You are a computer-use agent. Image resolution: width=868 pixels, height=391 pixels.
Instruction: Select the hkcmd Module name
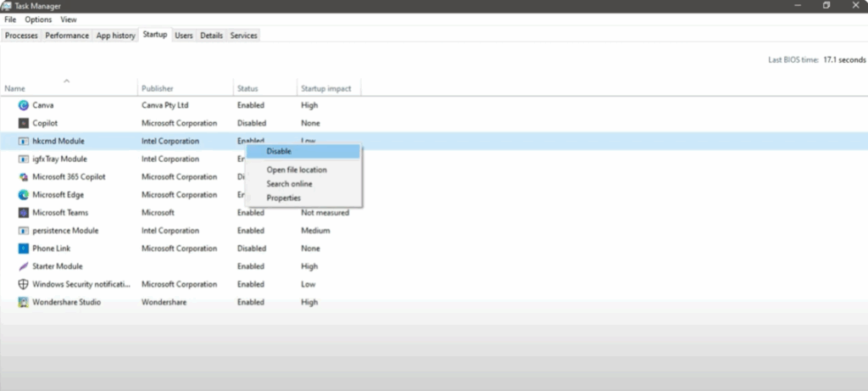[58, 142]
